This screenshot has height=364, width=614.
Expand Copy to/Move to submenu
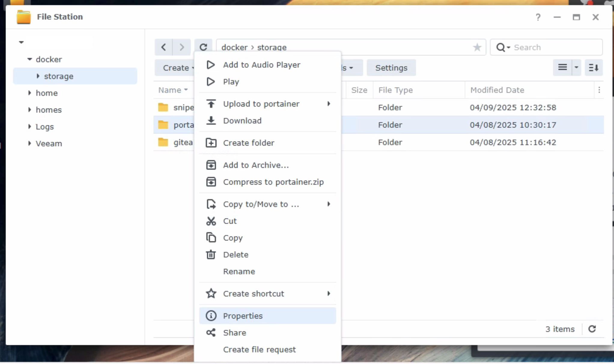coord(267,204)
